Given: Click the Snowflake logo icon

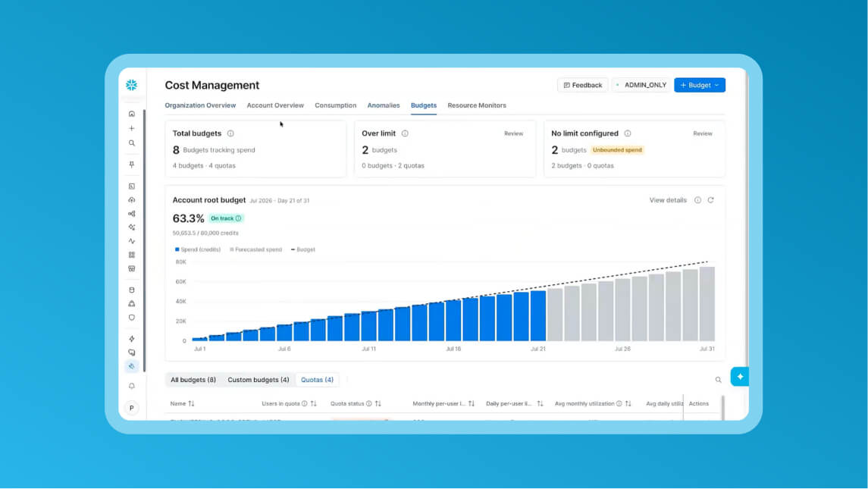Looking at the screenshot, I should click(x=131, y=85).
